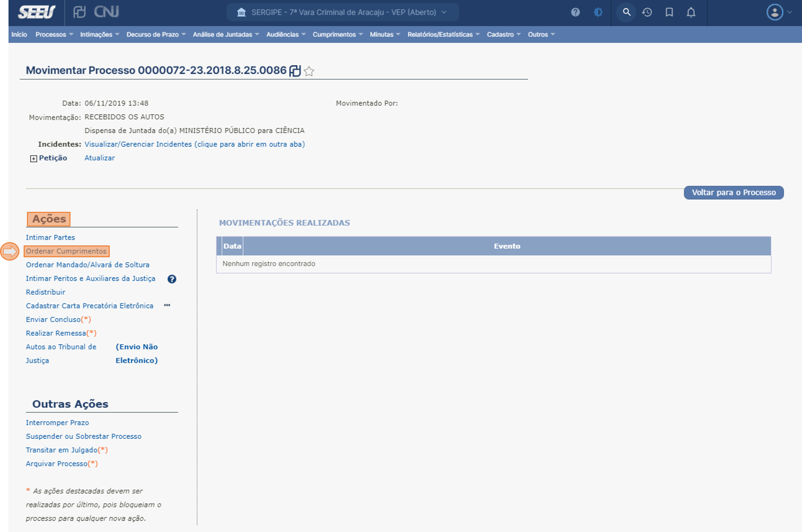Image resolution: width=802 pixels, height=532 pixels.
Task: Open the bookmarks icon in header
Action: pos(669,12)
